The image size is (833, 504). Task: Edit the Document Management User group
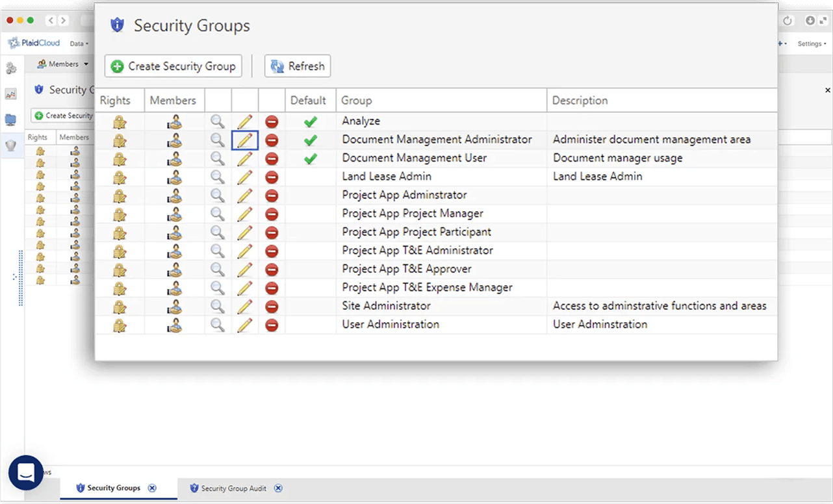click(x=245, y=158)
